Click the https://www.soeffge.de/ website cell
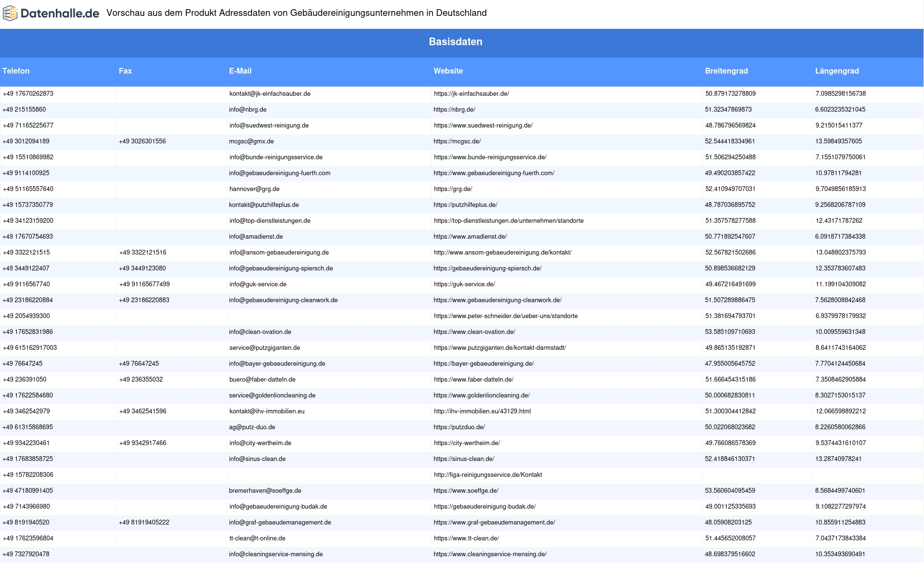Viewport: 924px width, 563px height. (x=466, y=491)
